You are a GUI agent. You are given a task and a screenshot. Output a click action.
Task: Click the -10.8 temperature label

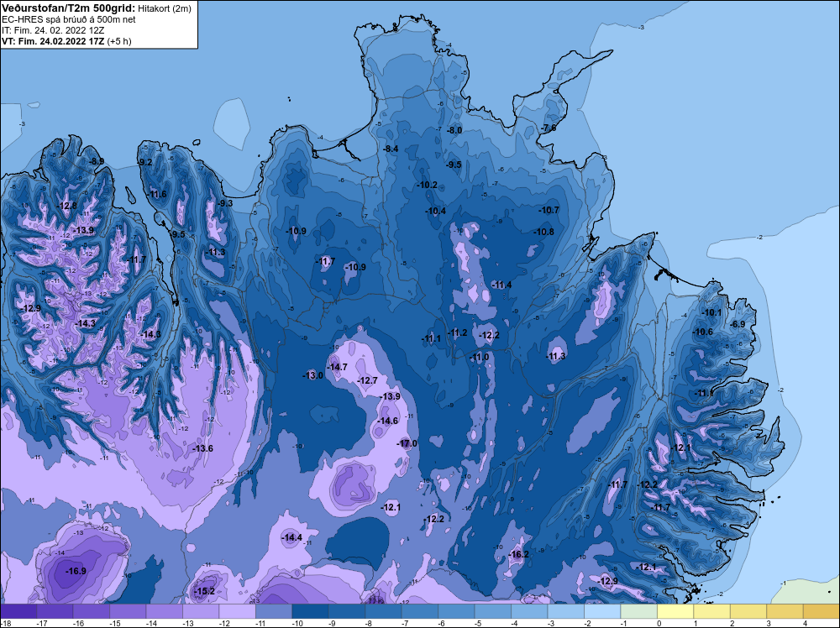[543, 232]
